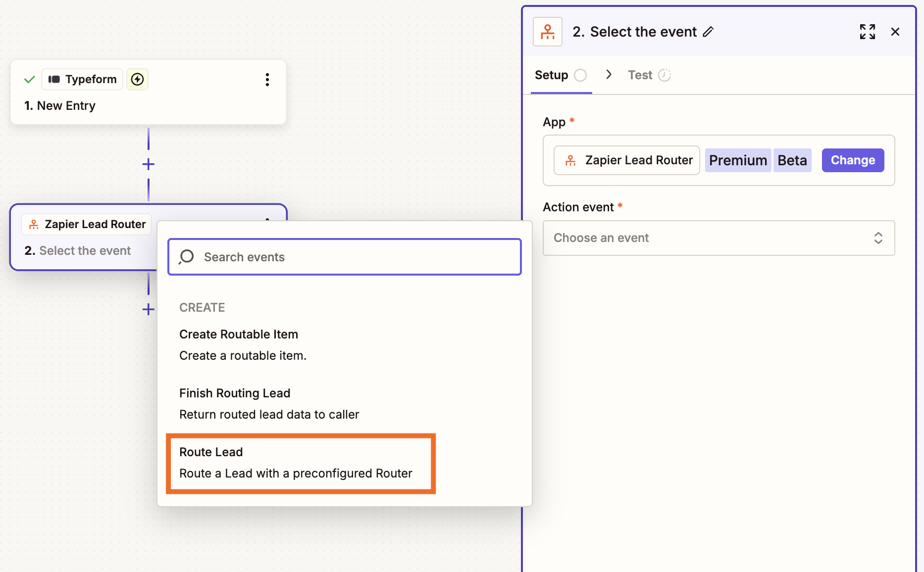
Task: Click the pencil icon to rename step
Action: coord(709,32)
